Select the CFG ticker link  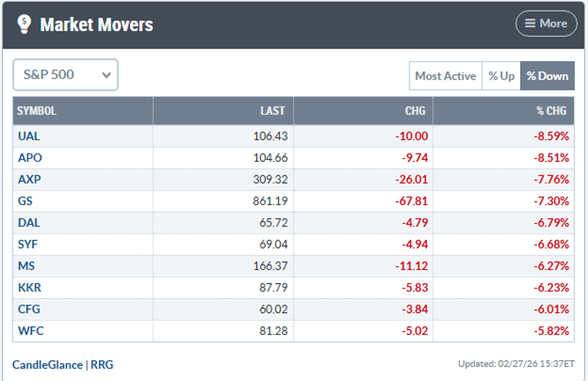click(x=29, y=309)
